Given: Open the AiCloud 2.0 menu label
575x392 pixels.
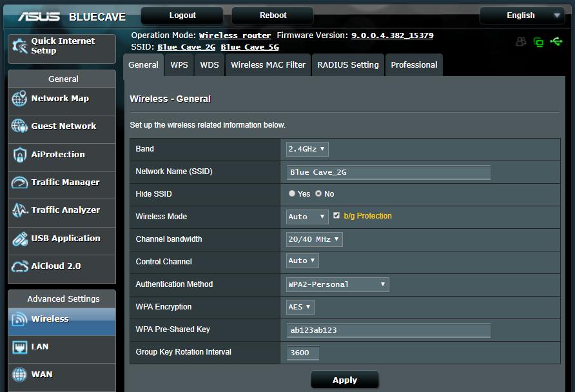Looking at the screenshot, I should [x=56, y=266].
